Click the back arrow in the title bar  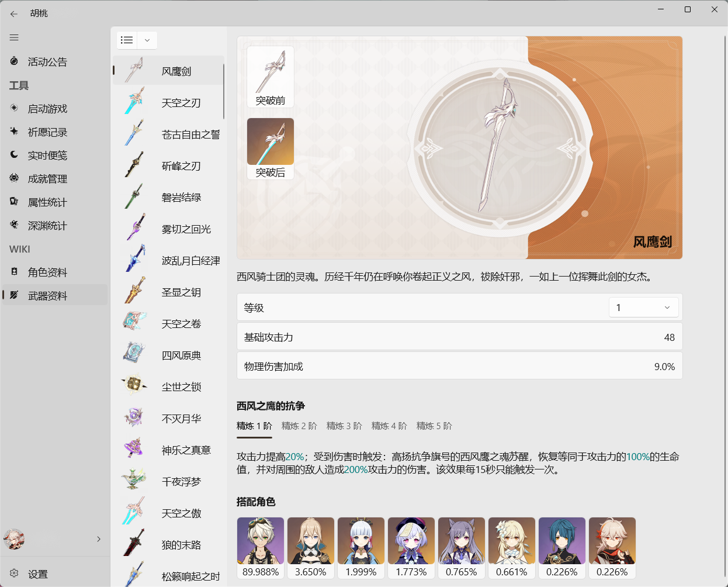point(14,13)
